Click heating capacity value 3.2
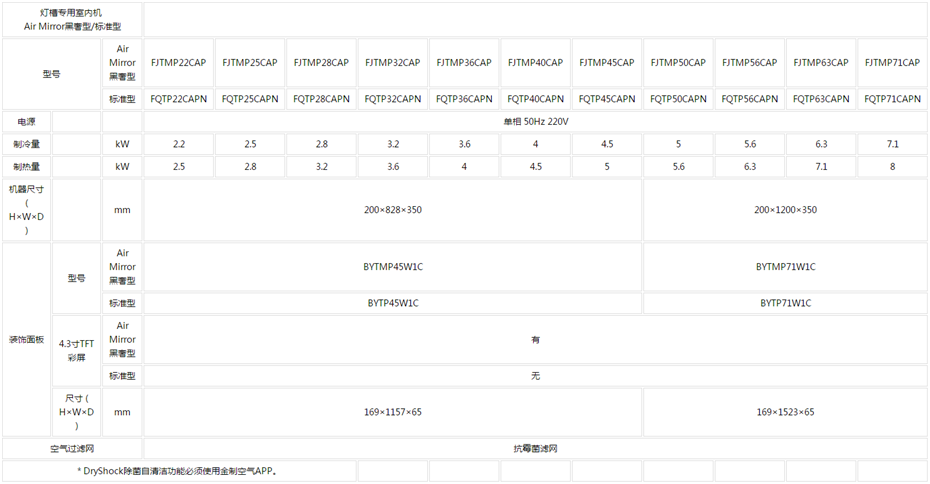This screenshot has height=484, width=930. click(x=321, y=167)
